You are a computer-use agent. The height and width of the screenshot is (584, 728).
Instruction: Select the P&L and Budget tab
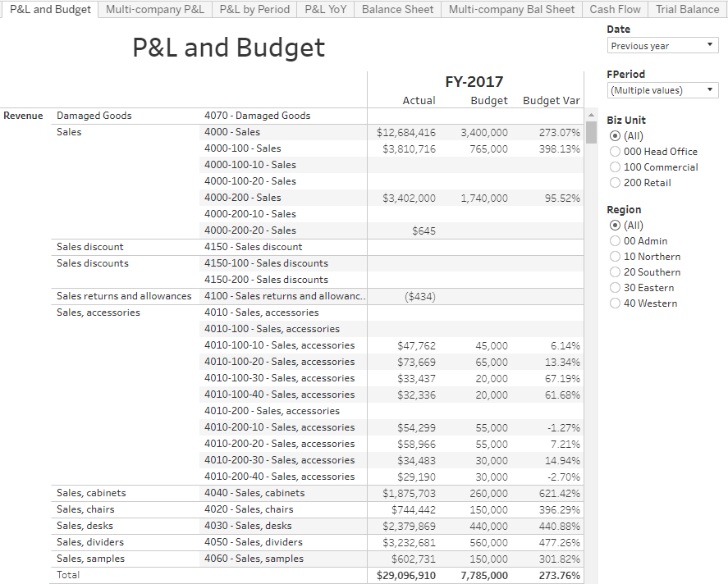[x=50, y=9]
